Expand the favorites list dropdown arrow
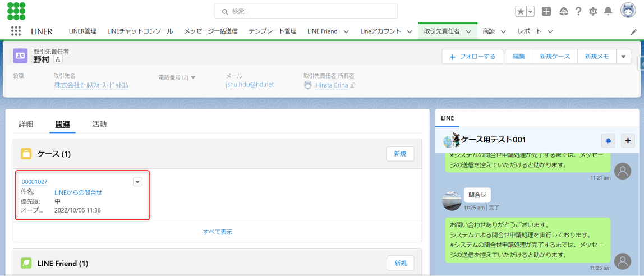The width and height of the screenshot is (644, 276). (x=530, y=11)
